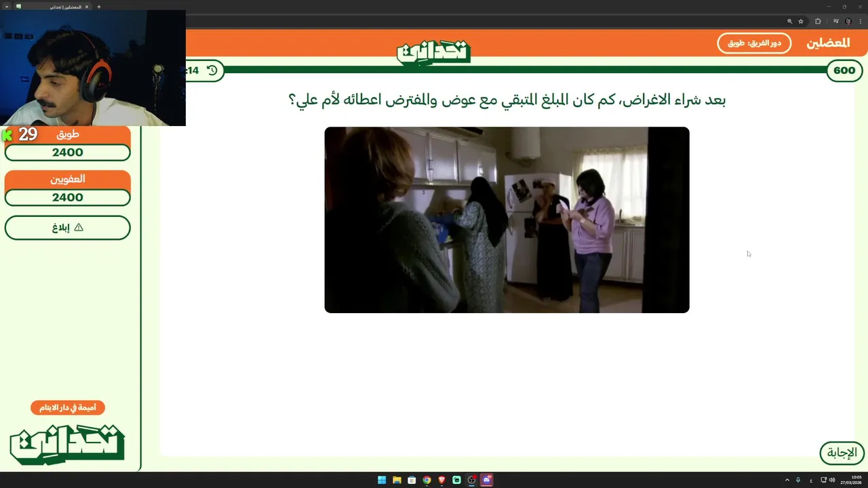Open Microsoft Store from taskbar
Image resolution: width=868 pixels, height=488 pixels.
[x=412, y=480]
